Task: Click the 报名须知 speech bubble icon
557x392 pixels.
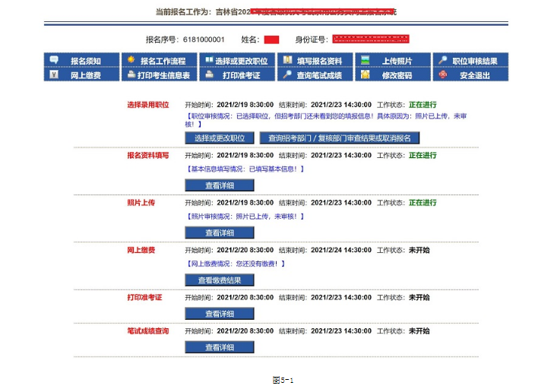Action: coord(54,60)
